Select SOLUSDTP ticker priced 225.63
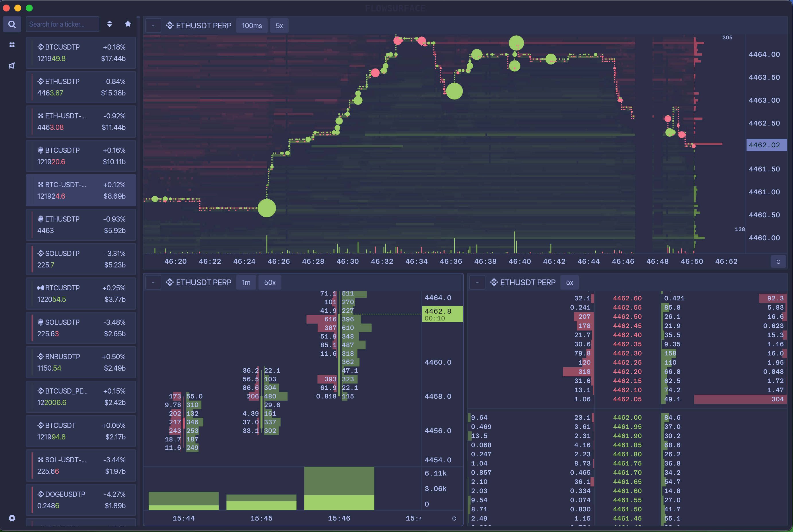 [81, 328]
